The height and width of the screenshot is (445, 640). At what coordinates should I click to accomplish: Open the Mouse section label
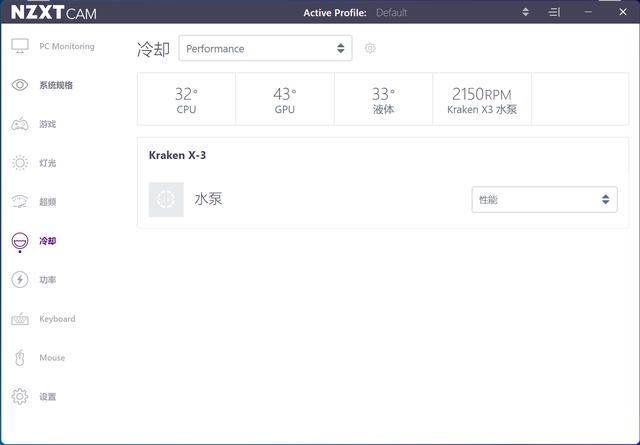click(x=52, y=358)
